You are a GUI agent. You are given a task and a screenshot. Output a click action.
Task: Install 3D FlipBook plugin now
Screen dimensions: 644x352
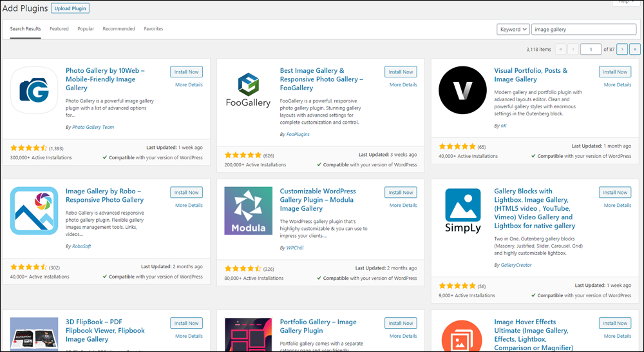[x=187, y=323]
